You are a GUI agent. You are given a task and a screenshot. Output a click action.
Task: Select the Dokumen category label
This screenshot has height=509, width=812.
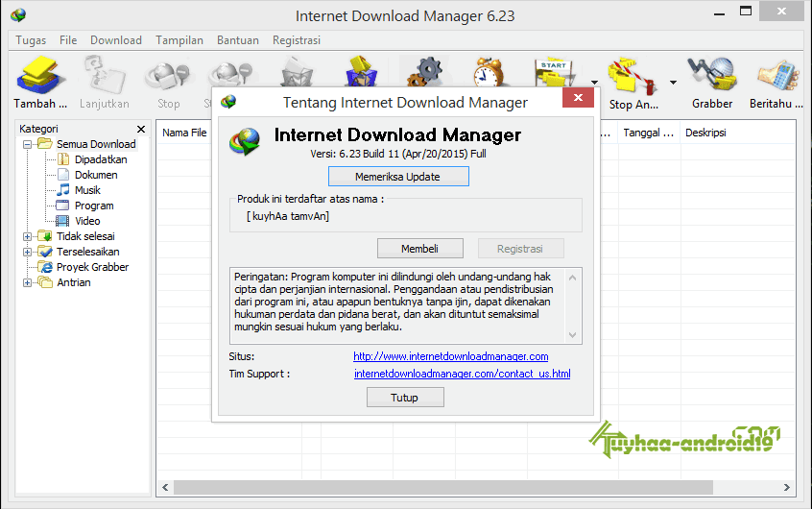96,175
